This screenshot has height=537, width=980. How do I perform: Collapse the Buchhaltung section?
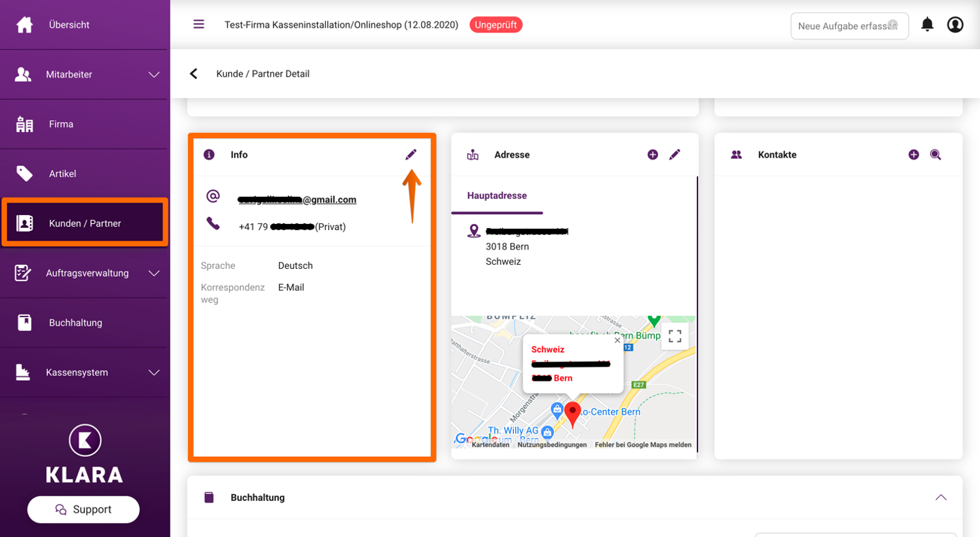click(x=941, y=498)
